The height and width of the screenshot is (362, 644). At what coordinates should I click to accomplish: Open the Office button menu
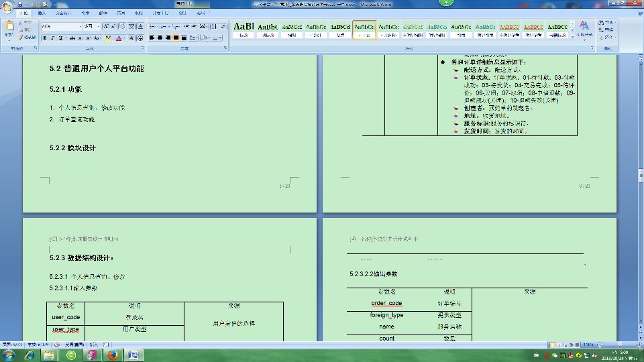pos(8,7)
